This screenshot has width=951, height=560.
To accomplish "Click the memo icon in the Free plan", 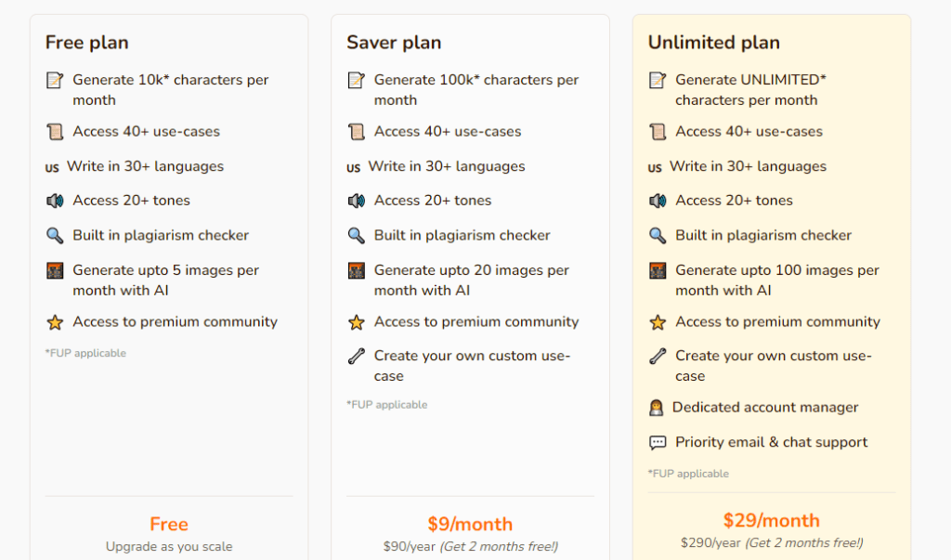I will tap(55, 80).
